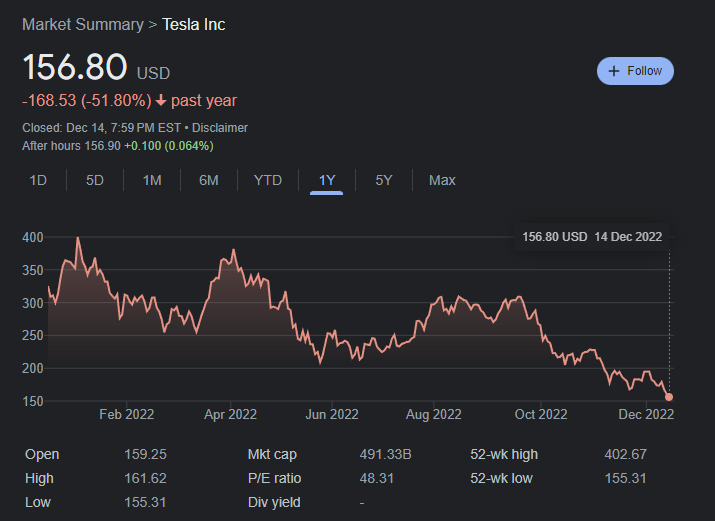Show the YTD chart range
This screenshot has height=521, width=715.
point(268,181)
